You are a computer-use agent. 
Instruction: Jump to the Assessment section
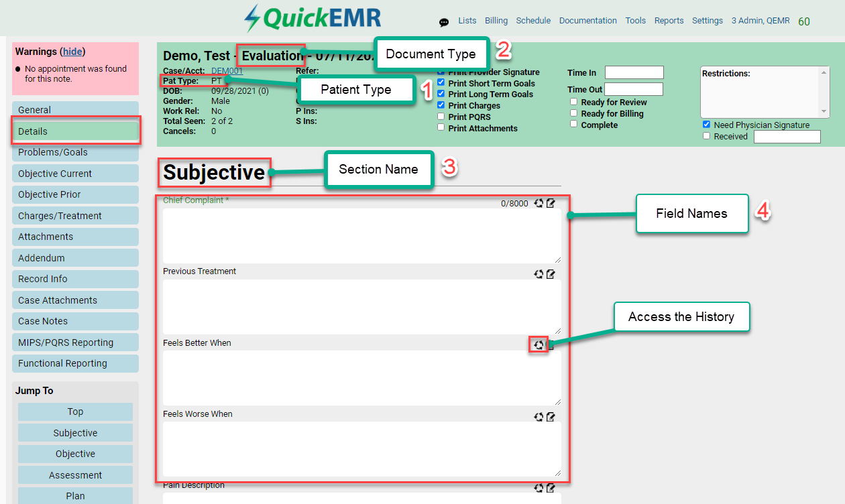click(x=75, y=475)
